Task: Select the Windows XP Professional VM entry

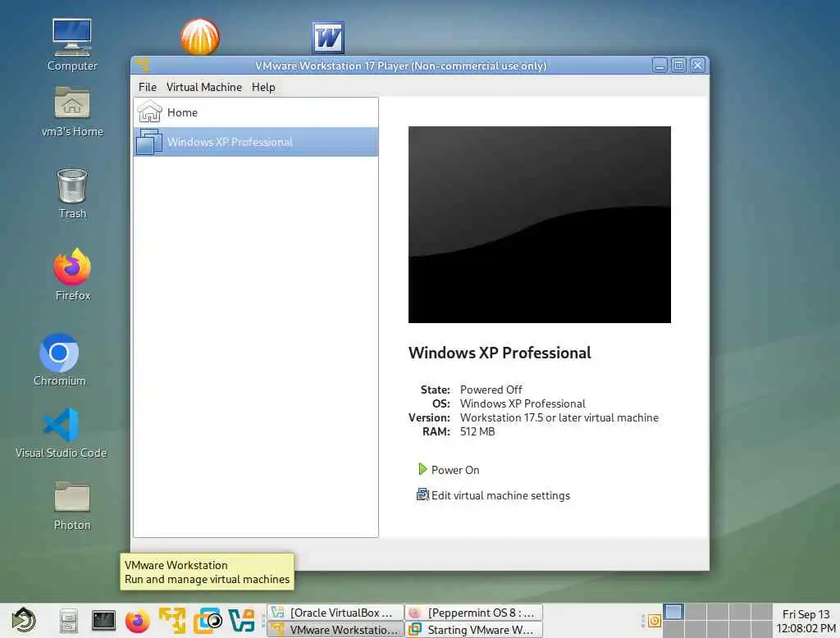Action: coord(256,142)
